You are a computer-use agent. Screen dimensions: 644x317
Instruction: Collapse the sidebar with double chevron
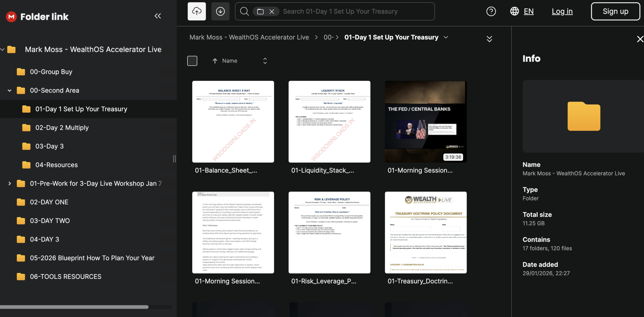point(158,16)
